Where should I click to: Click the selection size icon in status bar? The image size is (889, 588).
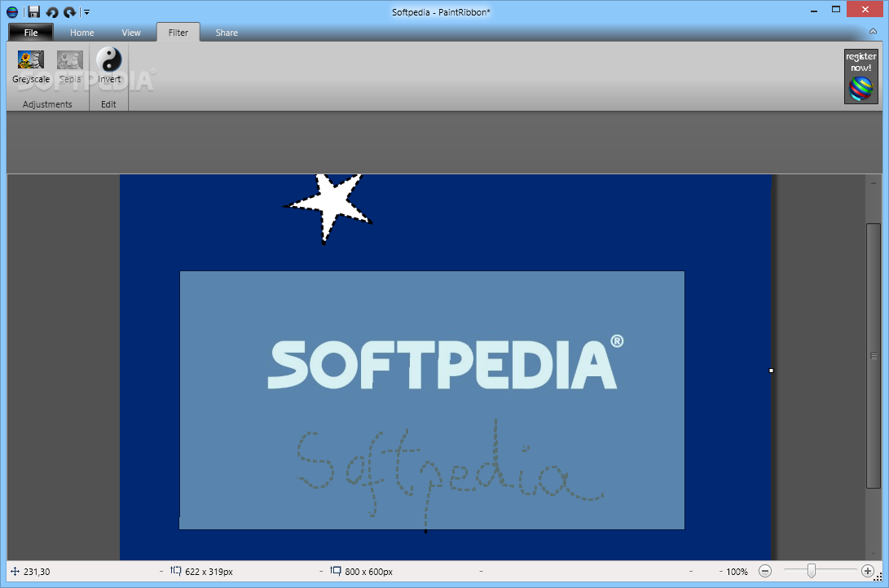[176, 571]
